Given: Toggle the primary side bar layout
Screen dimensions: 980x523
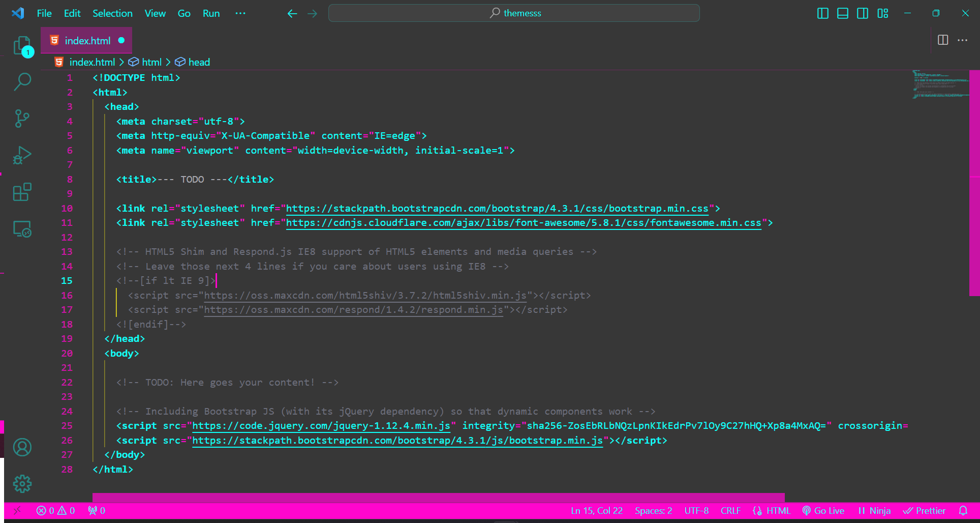Looking at the screenshot, I should (x=822, y=13).
